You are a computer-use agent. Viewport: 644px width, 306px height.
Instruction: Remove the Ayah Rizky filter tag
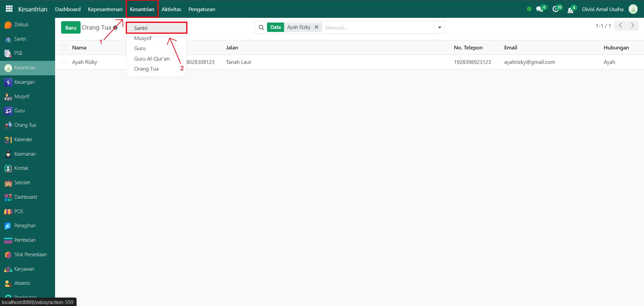(x=316, y=27)
